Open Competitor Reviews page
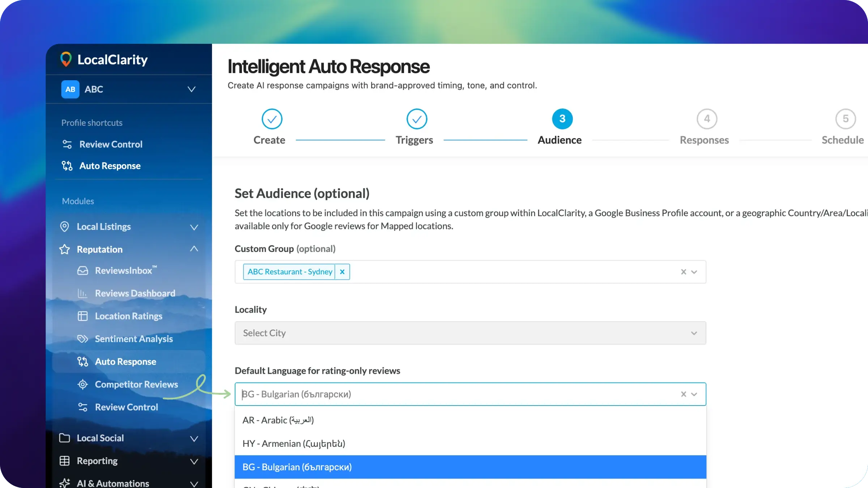Image resolution: width=868 pixels, height=488 pixels. tap(136, 384)
